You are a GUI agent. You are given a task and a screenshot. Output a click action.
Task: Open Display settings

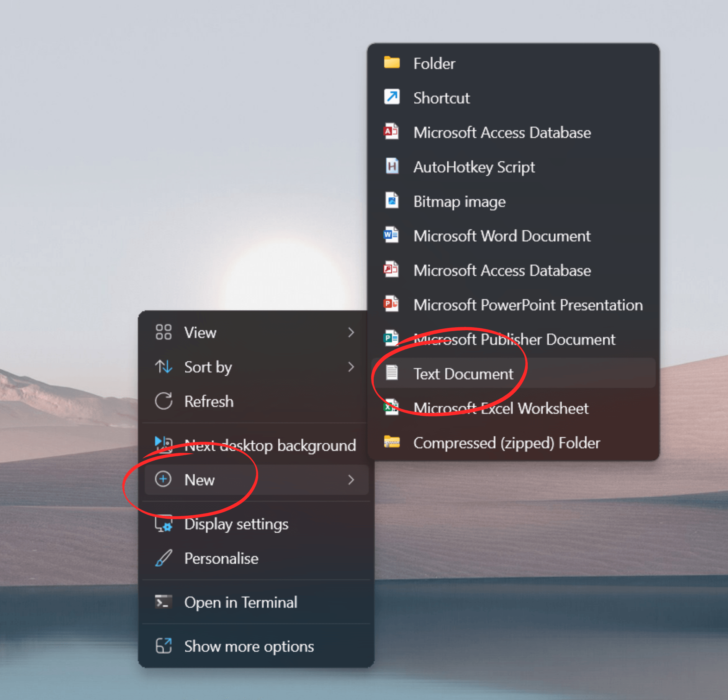click(x=236, y=524)
